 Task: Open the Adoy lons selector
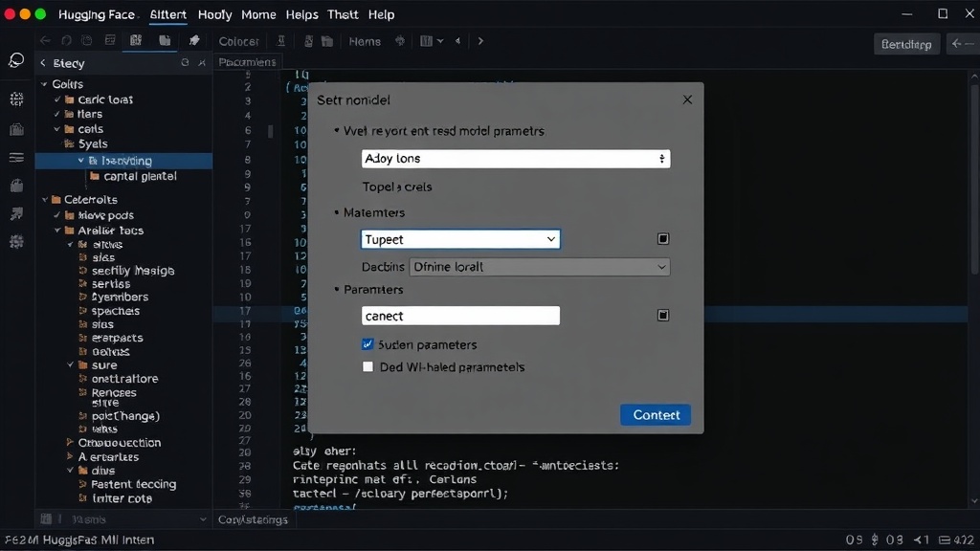coord(516,159)
